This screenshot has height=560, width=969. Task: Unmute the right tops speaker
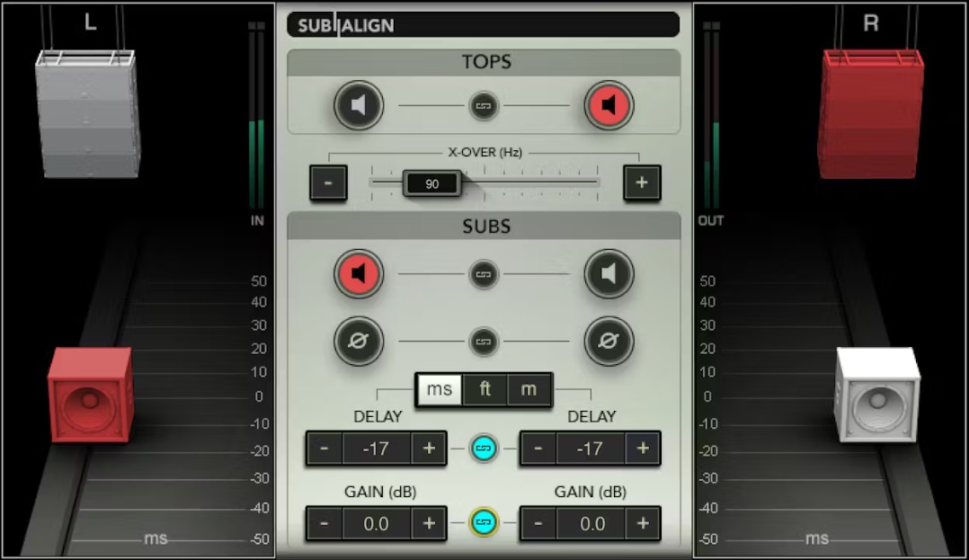[x=609, y=105]
